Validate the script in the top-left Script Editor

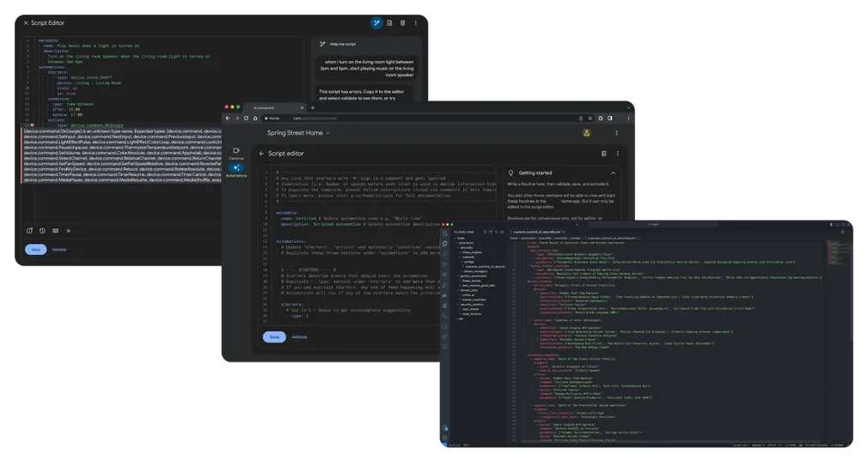59,250
